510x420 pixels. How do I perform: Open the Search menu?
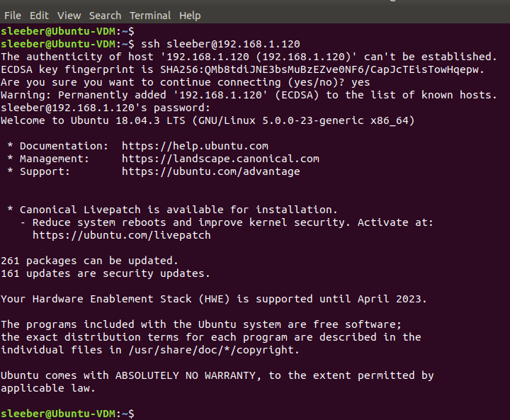[105, 15]
